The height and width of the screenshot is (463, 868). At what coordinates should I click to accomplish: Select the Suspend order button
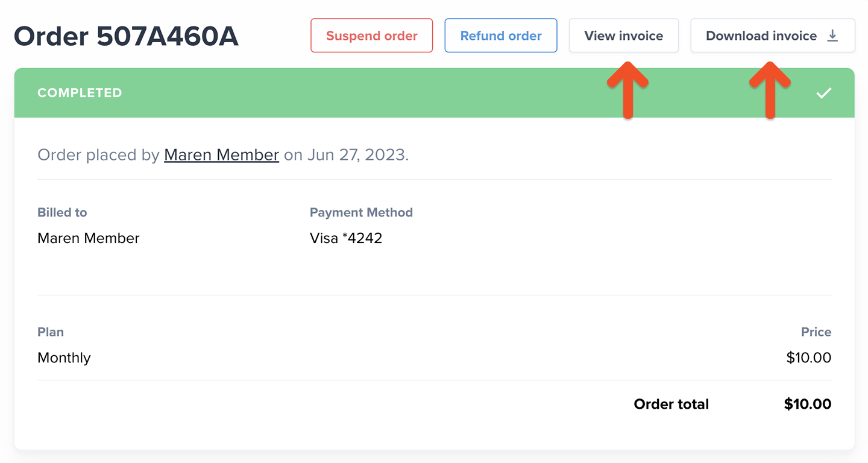tap(371, 36)
